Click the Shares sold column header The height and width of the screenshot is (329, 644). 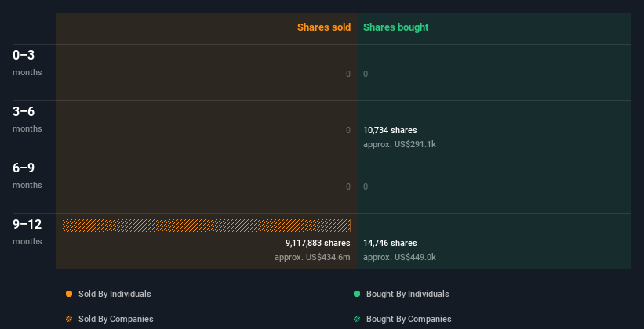coord(324,27)
